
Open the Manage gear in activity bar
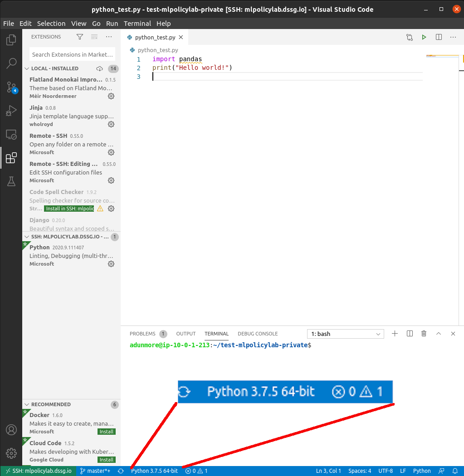pyautogui.click(x=11, y=453)
